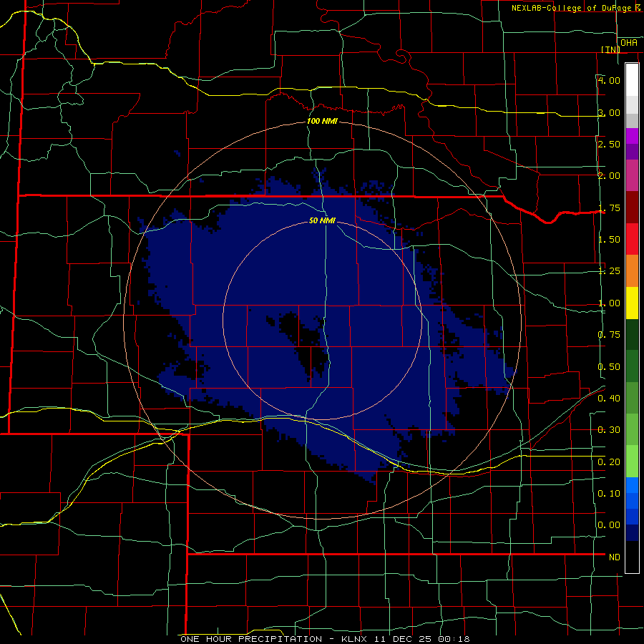Click the white swatch atop legend

(632, 79)
